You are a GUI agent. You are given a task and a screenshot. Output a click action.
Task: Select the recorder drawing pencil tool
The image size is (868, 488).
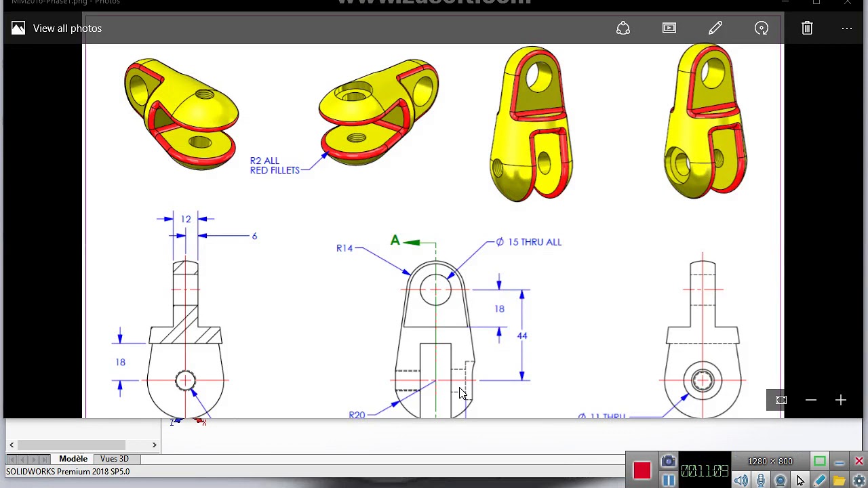tap(820, 481)
